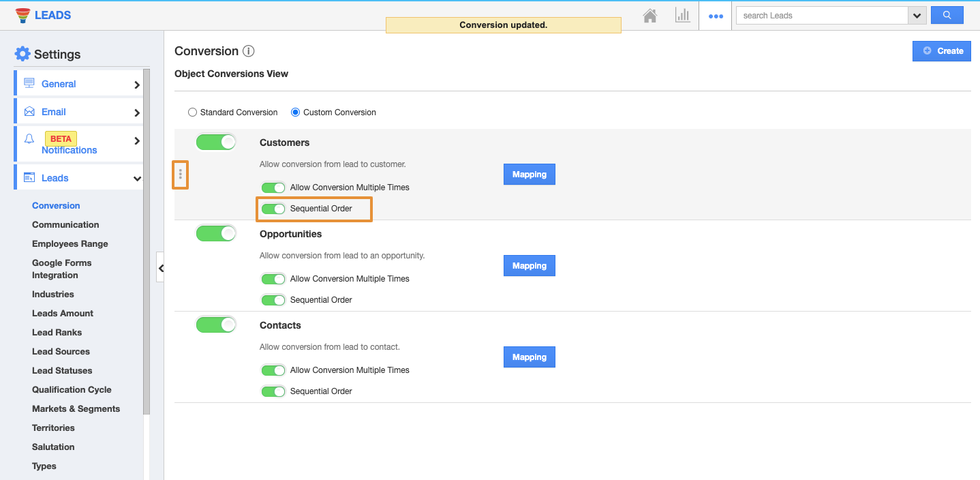
Task: Disable the Customers conversion main toggle
Action: (x=216, y=142)
